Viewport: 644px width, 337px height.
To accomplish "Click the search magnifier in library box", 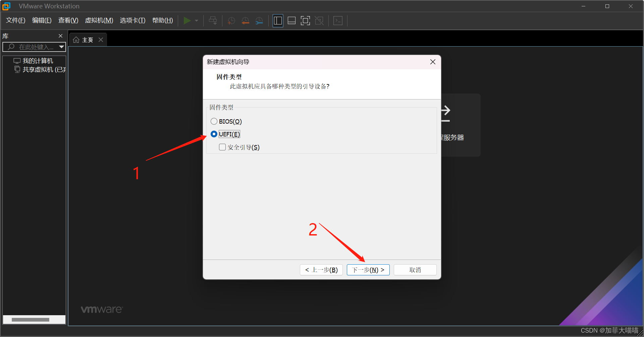I will pos(11,47).
